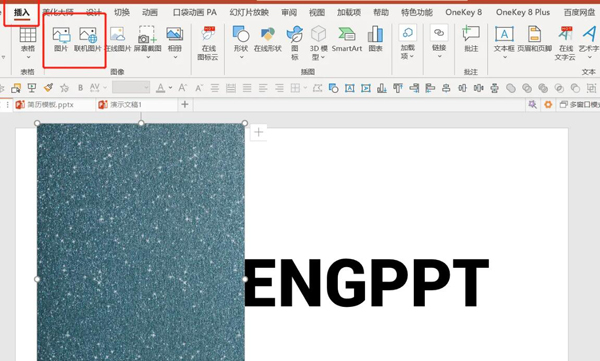Click the 多窗口模式 multi-window button

pyautogui.click(x=579, y=105)
